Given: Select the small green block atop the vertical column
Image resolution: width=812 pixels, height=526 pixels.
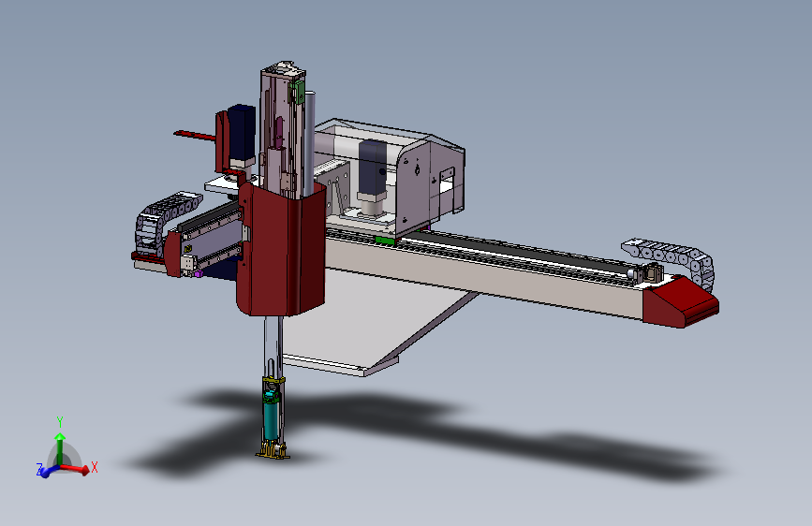Looking at the screenshot, I should tap(298, 91).
